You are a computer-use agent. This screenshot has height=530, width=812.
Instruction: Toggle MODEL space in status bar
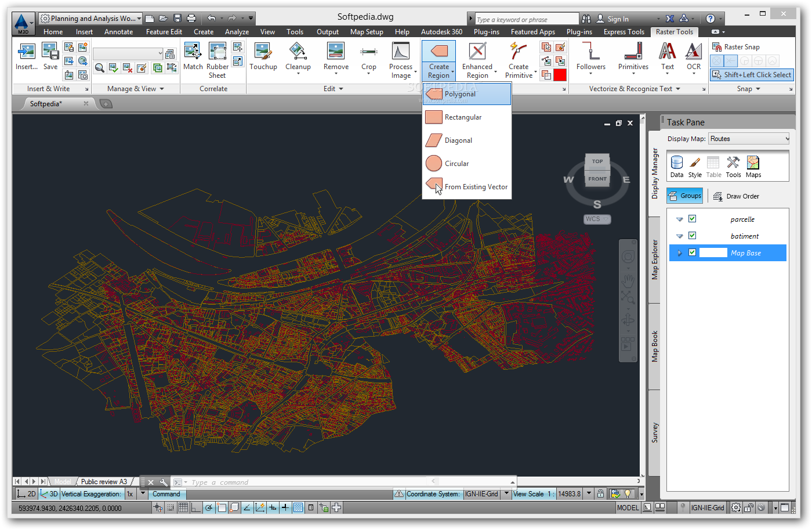(628, 508)
